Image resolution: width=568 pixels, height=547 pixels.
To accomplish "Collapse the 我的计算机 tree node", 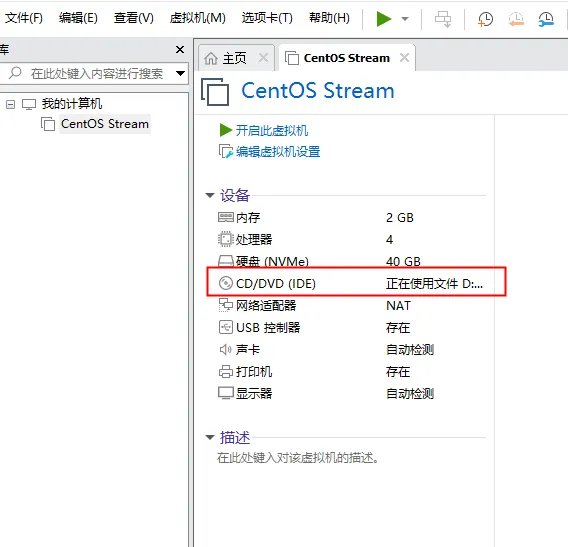I will (11, 105).
